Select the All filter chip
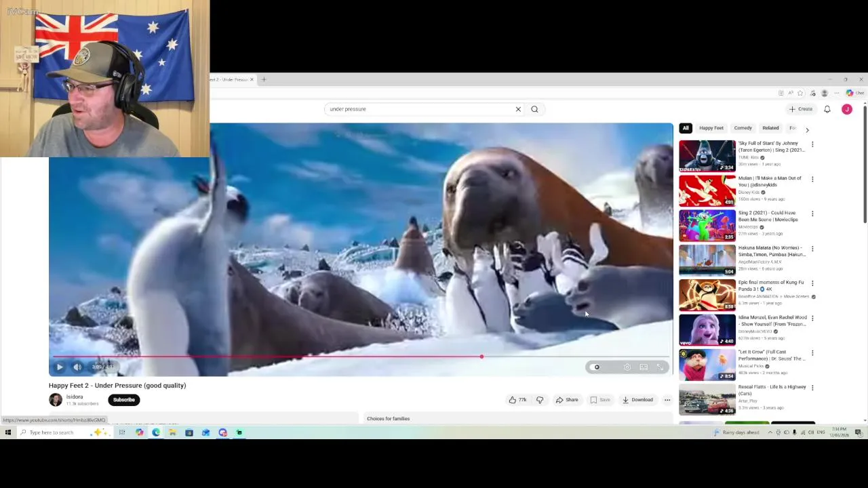868x488 pixels. [x=686, y=128]
